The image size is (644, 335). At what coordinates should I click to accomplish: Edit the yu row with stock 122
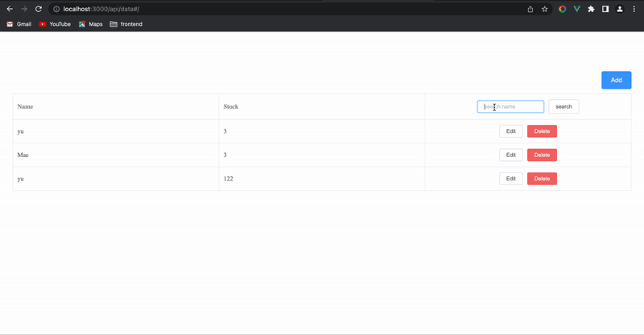(511, 179)
